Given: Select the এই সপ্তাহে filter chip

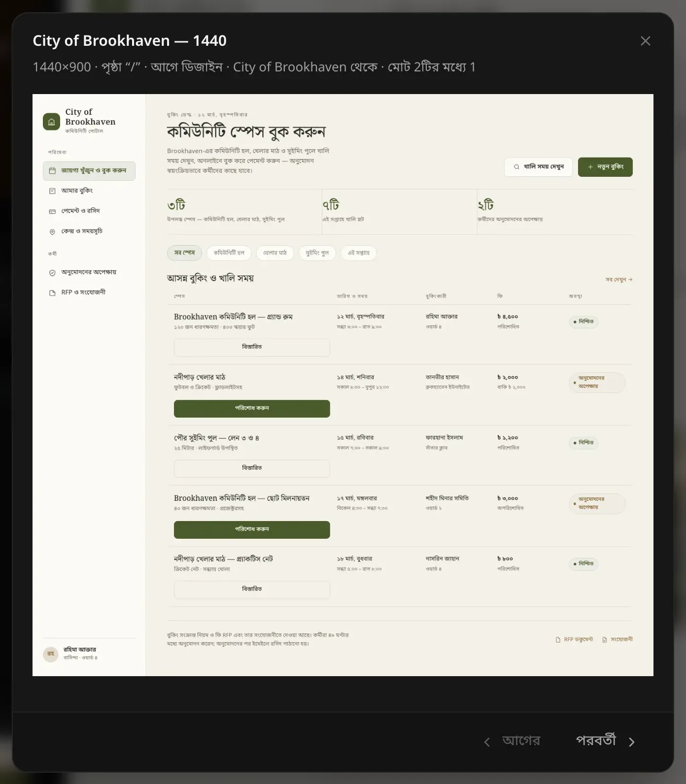Looking at the screenshot, I should pyautogui.click(x=358, y=253).
